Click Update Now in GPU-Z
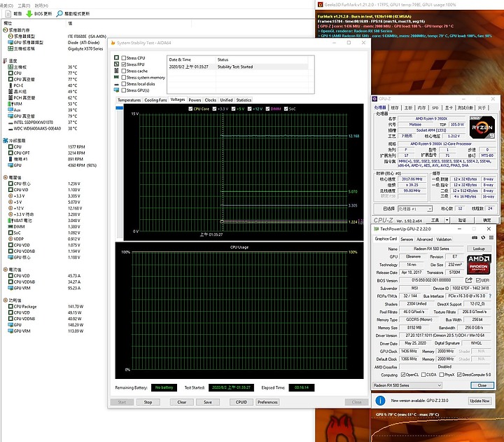This screenshot has width=504, height=442. (479, 401)
